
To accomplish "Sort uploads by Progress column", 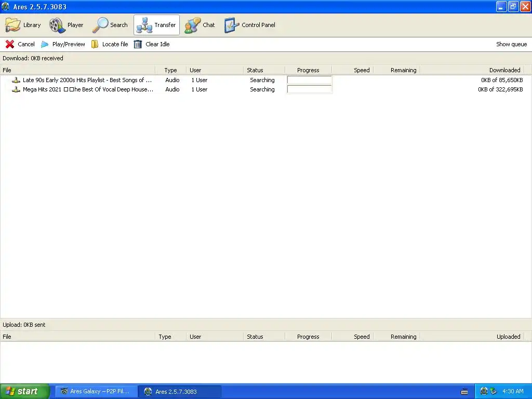I will click(x=308, y=337).
